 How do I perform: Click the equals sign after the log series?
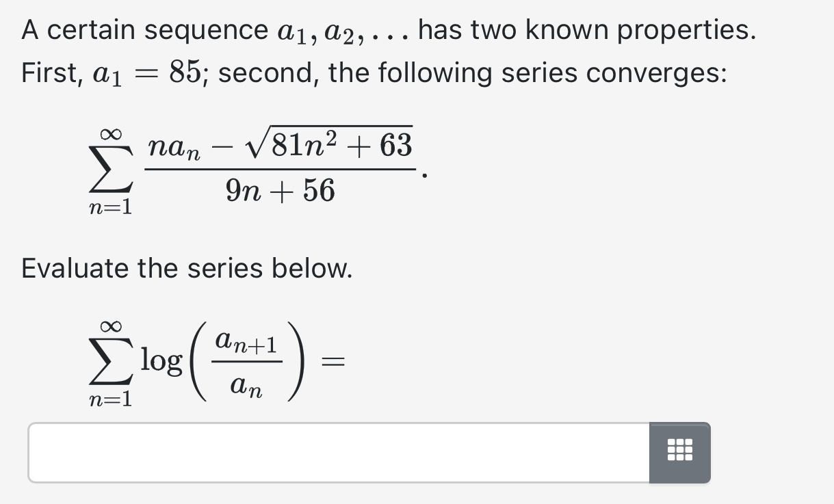click(333, 361)
